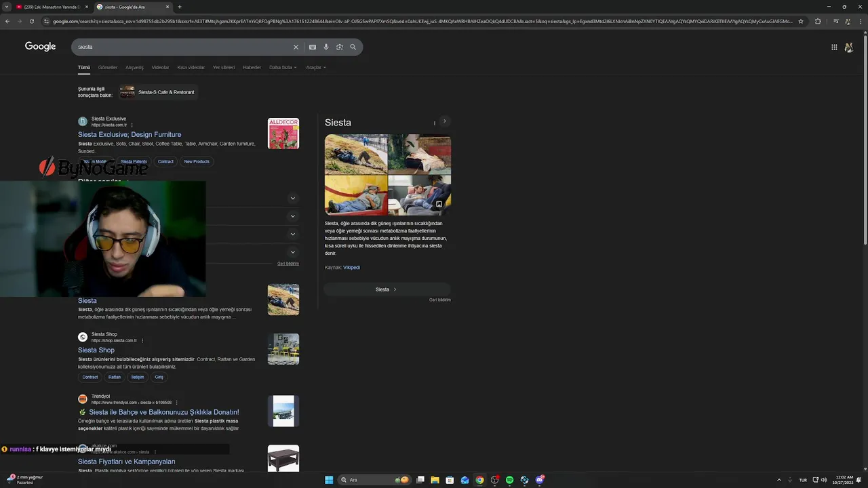
Task: Open Chrome extensions puzzle icon
Action: [818, 21]
